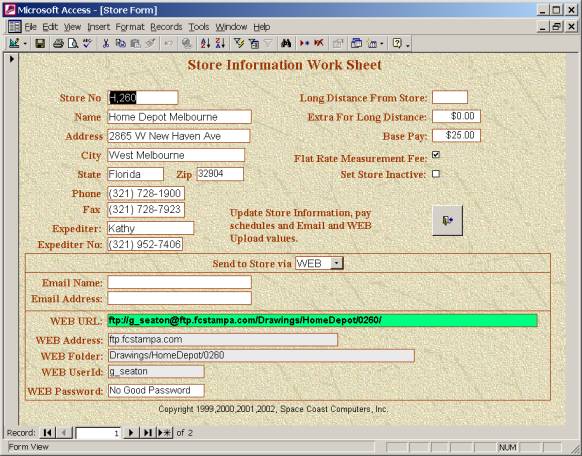Sort records ascending A to Z

click(205, 43)
